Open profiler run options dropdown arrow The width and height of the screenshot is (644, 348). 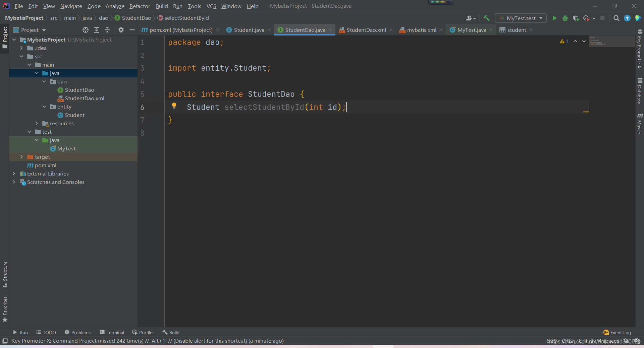click(594, 18)
